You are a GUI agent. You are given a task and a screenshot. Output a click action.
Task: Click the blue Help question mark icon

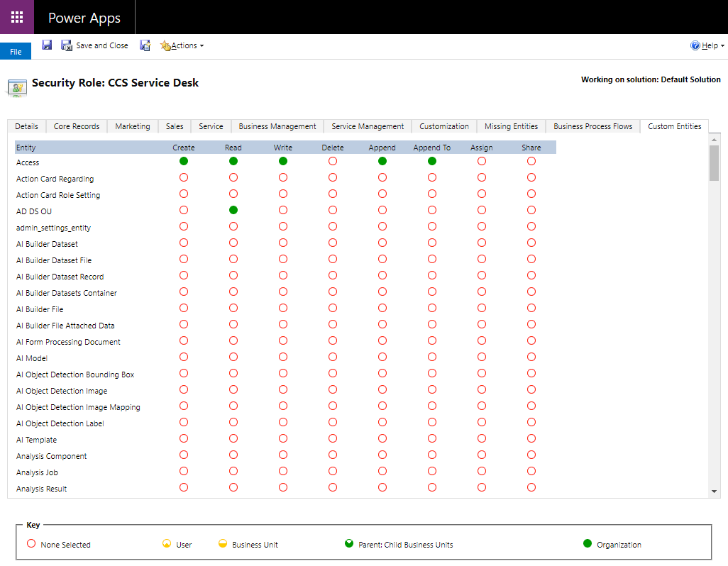(695, 45)
